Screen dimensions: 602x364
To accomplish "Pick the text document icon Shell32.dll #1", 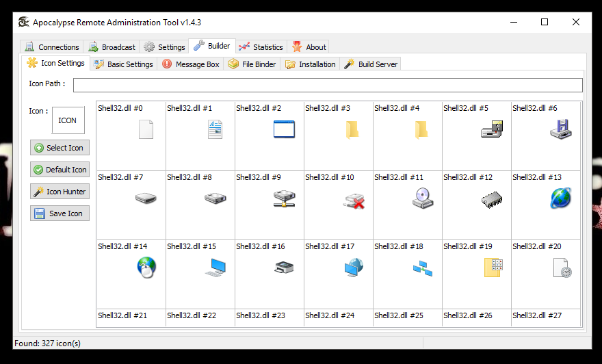I will click(x=215, y=129).
